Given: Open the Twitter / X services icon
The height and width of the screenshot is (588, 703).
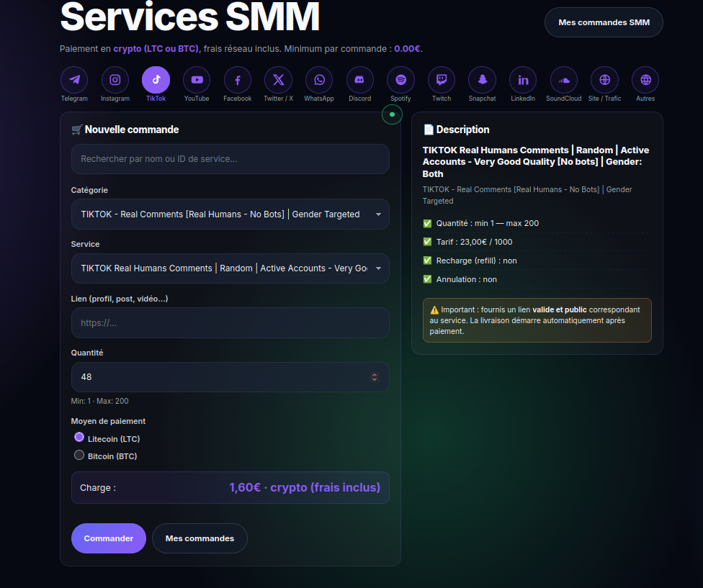Looking at the screenshot, I should point(279,80).
